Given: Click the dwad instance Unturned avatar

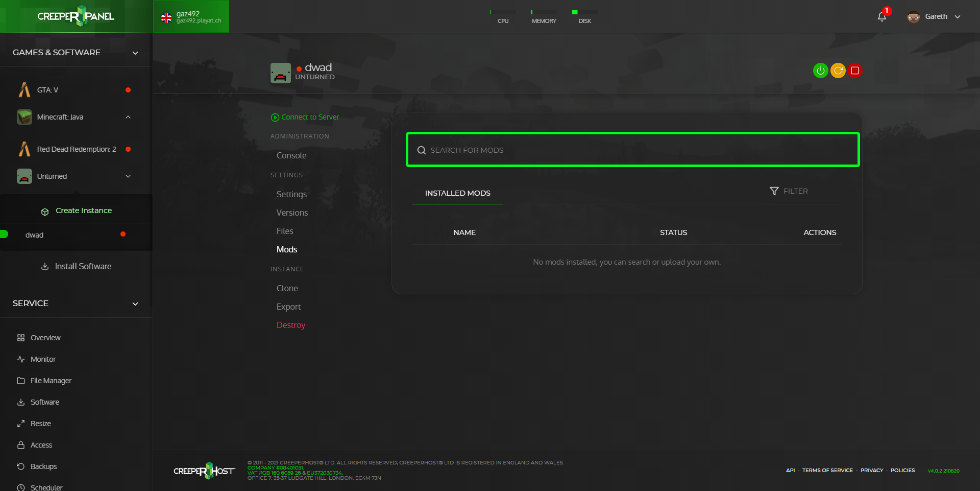Looking at the screenshot, I should coord(280,73).
